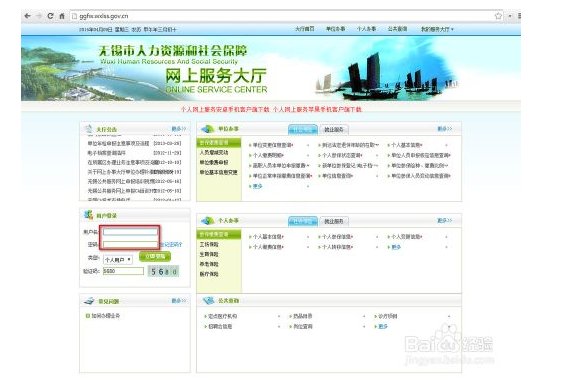Image resolution: width=566 pixels, height=388 pixels.
Task: Click 更多 in the 个人办事 panel header
Action: (444, 220)
